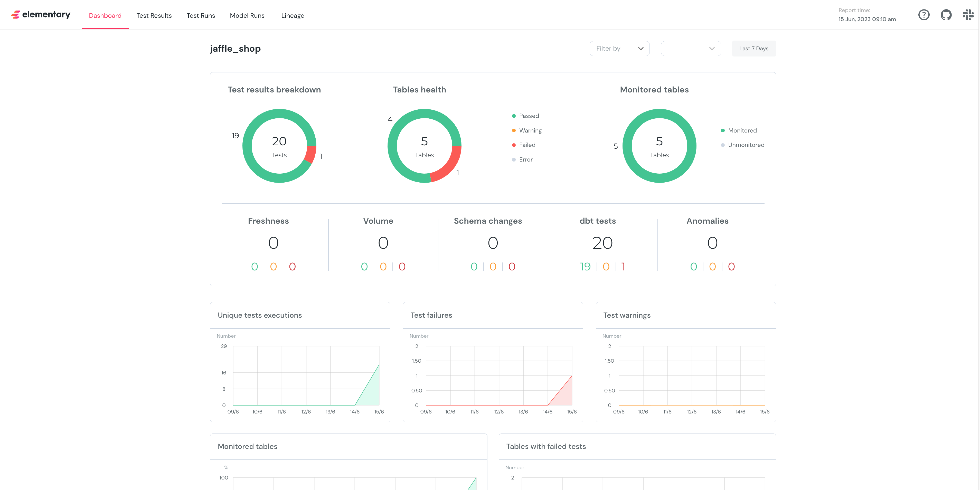Toggle the Error legend entry
The width and height of the screenshot is (980, 490).
tap(525, 160)
